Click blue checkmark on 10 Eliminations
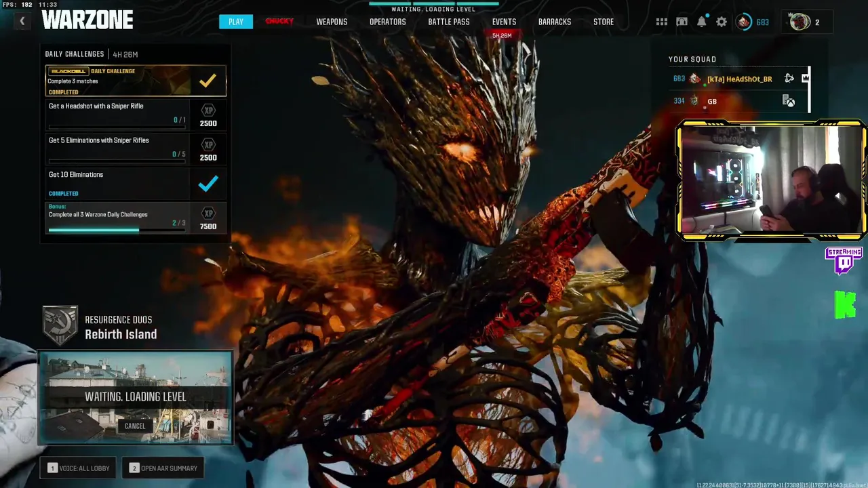The width and height of the screenshot is (868, 488). tap(208, 183)
